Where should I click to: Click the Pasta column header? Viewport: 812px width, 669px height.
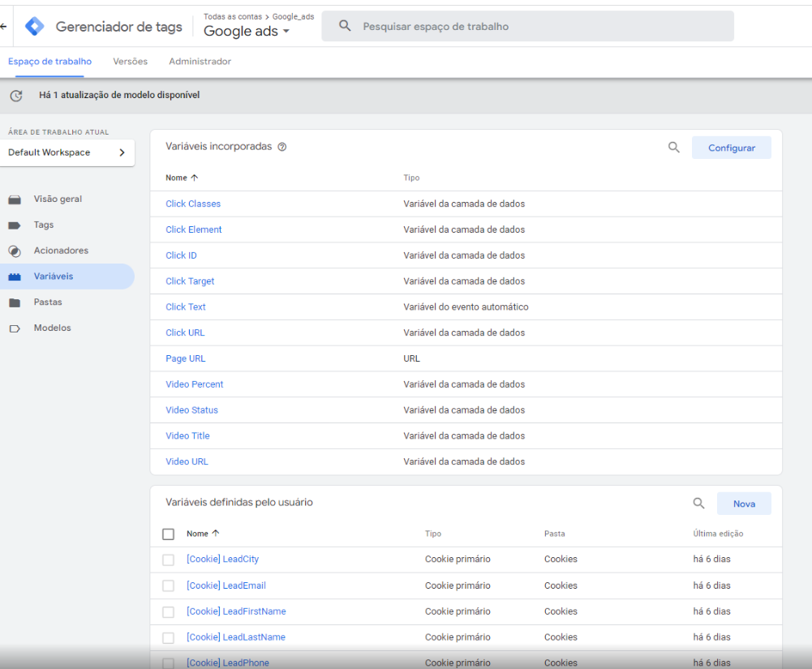pos(554,534)
